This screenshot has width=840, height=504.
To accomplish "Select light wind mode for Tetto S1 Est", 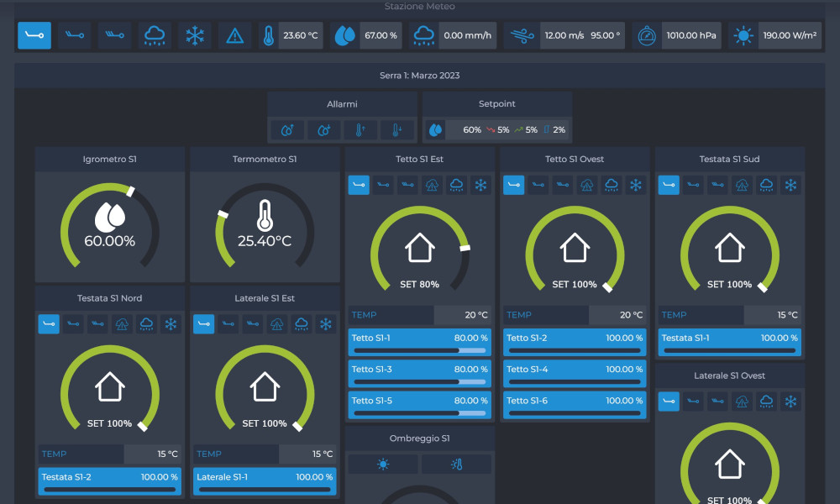I will click(359, 186).
